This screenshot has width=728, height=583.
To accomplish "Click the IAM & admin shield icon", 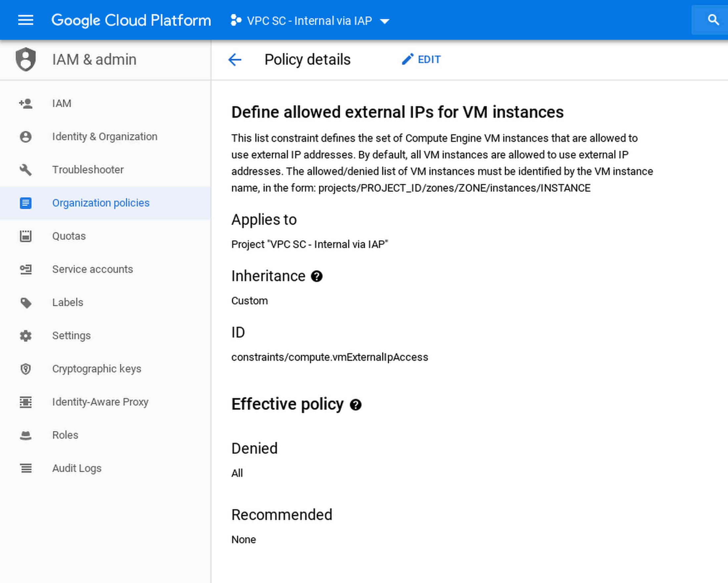I will coord(26,60).
